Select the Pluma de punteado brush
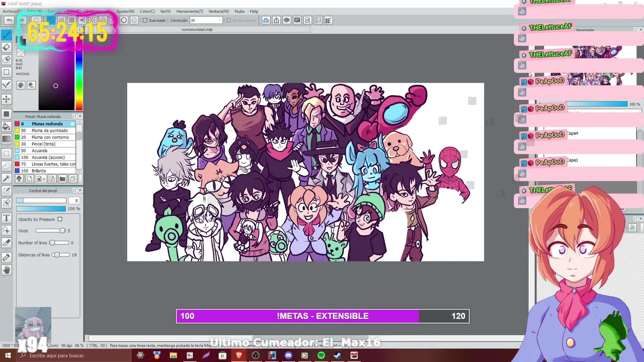 pyautogui.click(x=45, y=131)
